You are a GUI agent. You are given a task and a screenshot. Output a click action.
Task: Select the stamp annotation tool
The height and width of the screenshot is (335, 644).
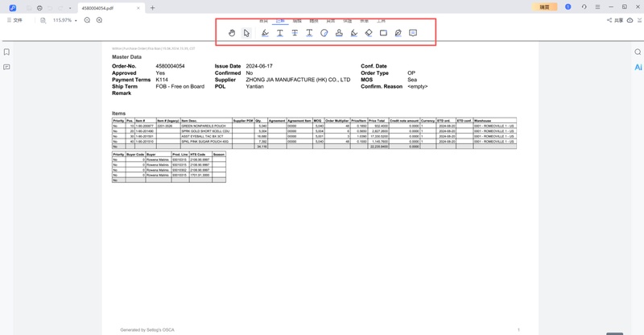[x=339, y=33]
